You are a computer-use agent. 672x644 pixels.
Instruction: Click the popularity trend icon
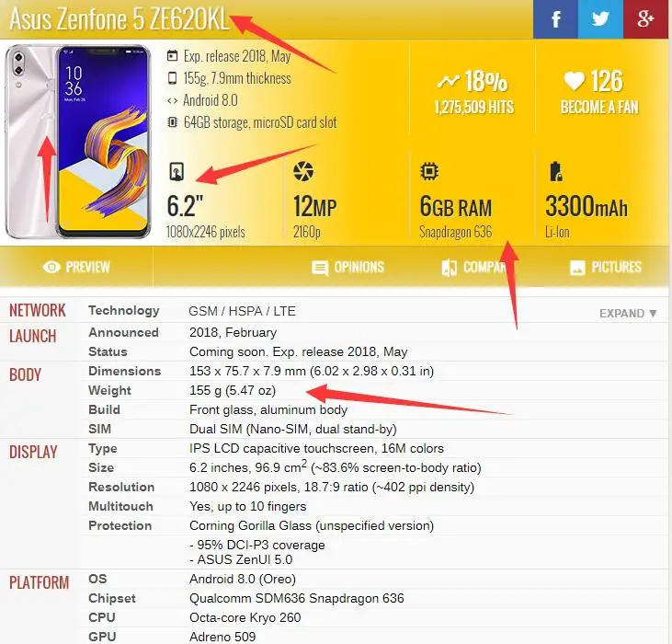449,81
